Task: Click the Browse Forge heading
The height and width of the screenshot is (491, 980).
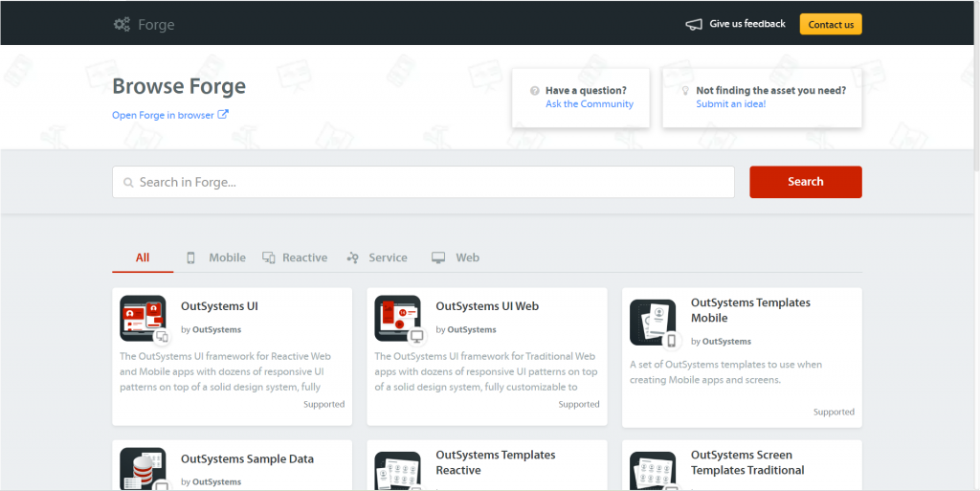Action: pyautogui.click(x=179, y=86)
